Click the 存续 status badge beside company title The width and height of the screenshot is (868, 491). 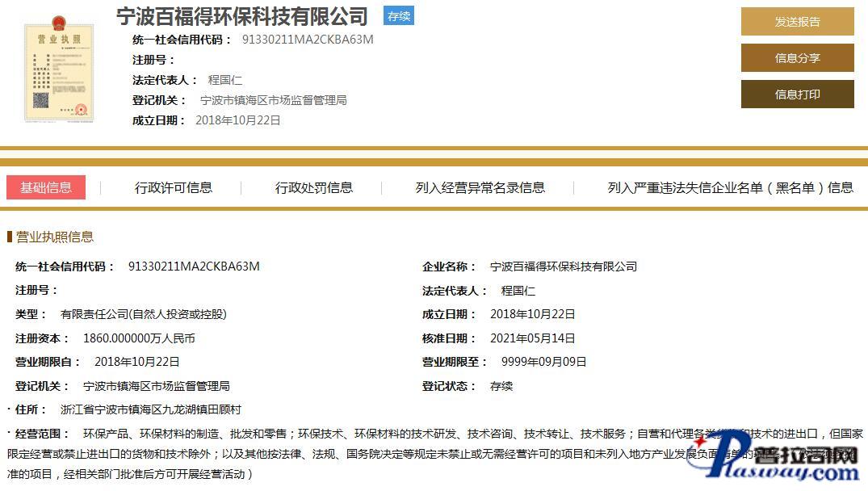pos(399,16)
